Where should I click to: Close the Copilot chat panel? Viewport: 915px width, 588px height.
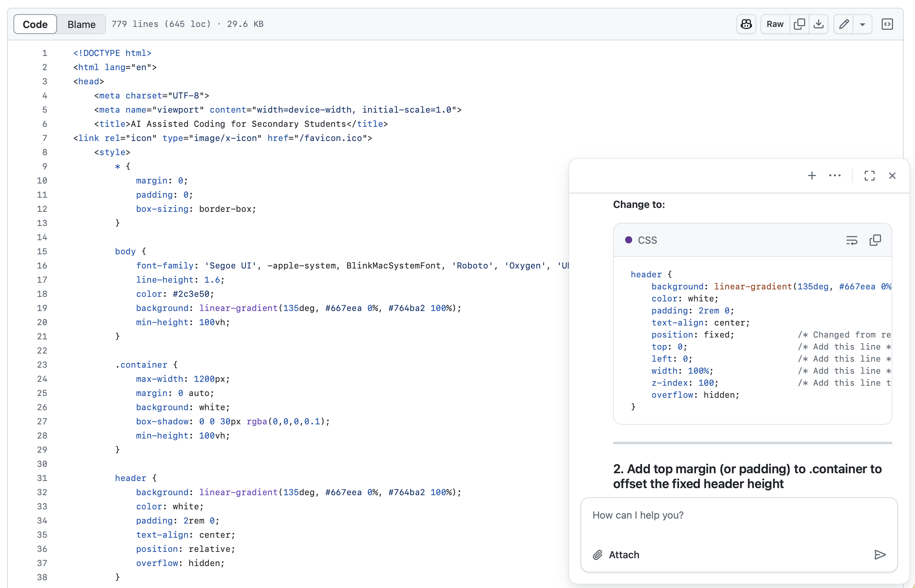tap(892, 176)
